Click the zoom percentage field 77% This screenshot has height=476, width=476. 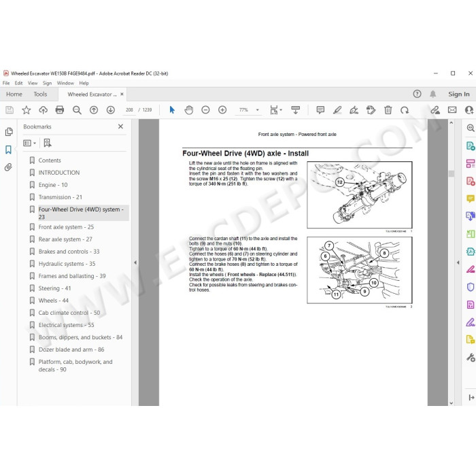[243, 110]
